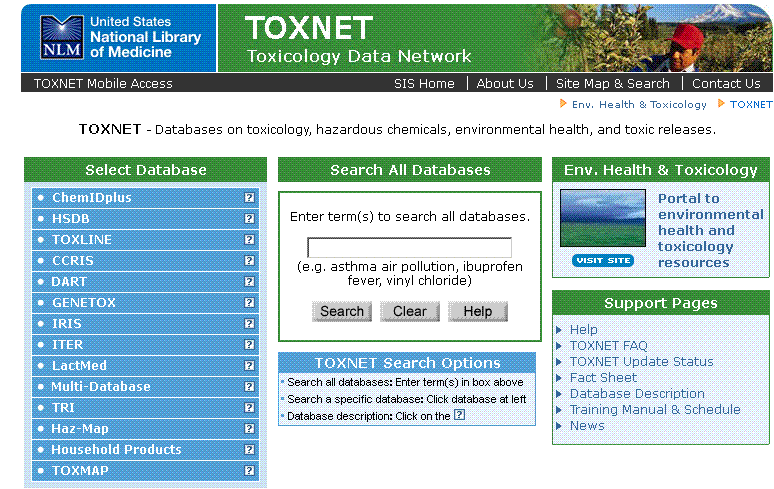Screen dimensions: 774x489
Task: Open help icon for Multi-Database
Action: [x=249, y=386]
